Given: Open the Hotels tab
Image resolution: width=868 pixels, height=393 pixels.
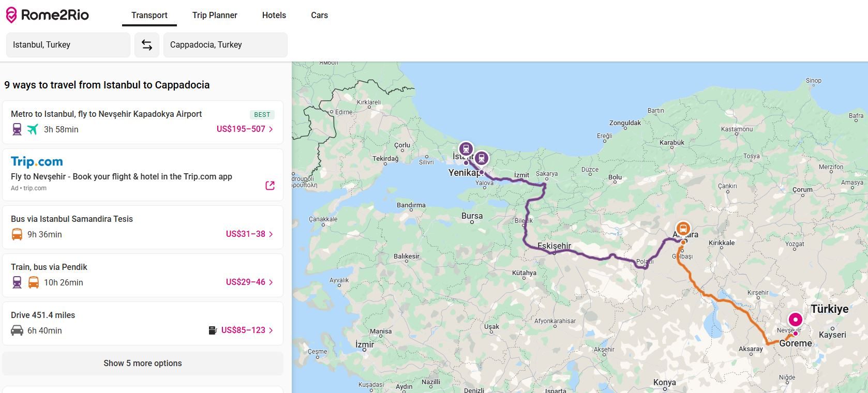Looking at the screenshot, I should click(274, 16).
